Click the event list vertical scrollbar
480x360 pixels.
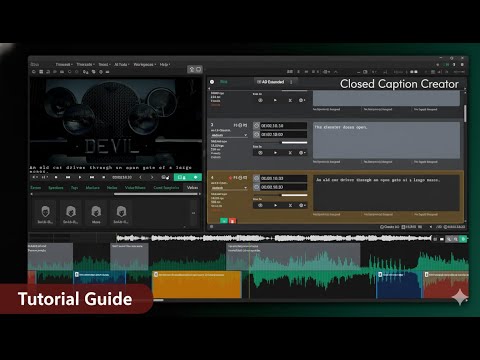point(465,113)
